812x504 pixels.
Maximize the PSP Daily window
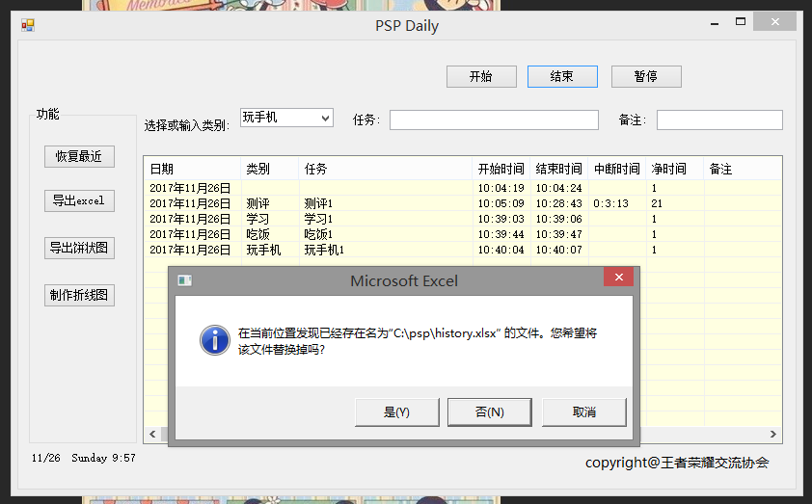pos(741,22)
